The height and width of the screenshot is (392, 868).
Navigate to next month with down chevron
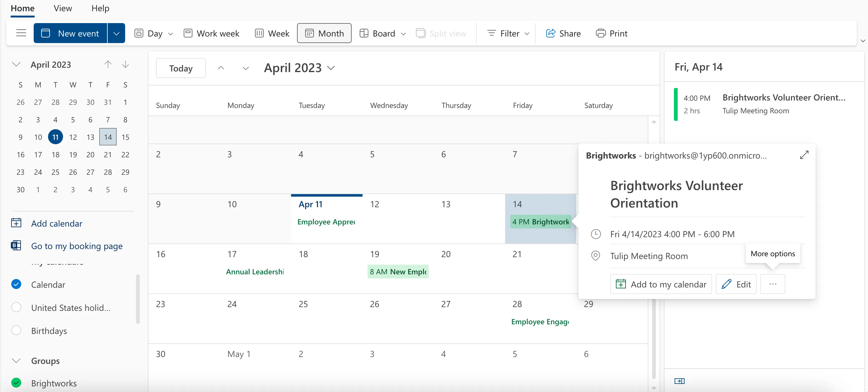coord(246,68)
